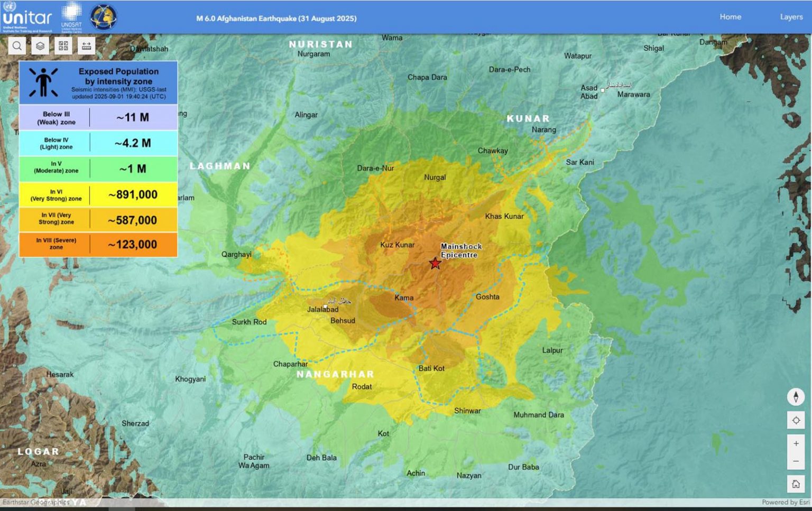Reset map orientation with compass button
The image size is (812, 511).
(x=796, y=397)
